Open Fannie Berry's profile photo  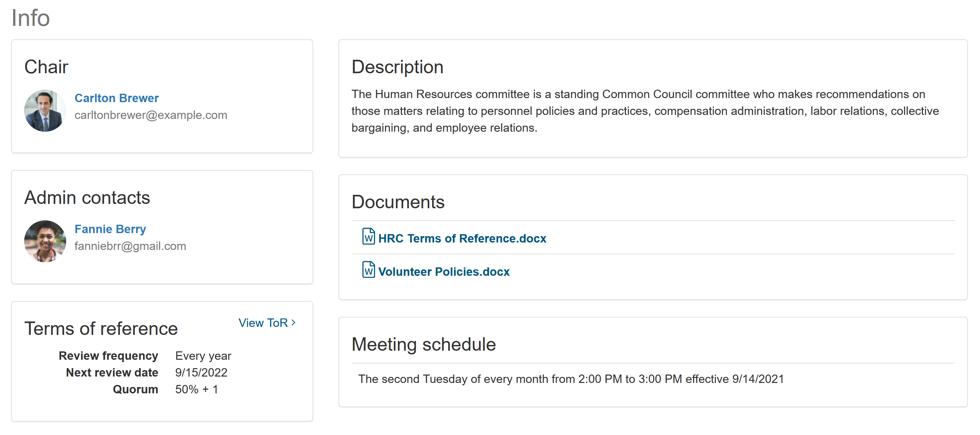(x=45, y=241)
